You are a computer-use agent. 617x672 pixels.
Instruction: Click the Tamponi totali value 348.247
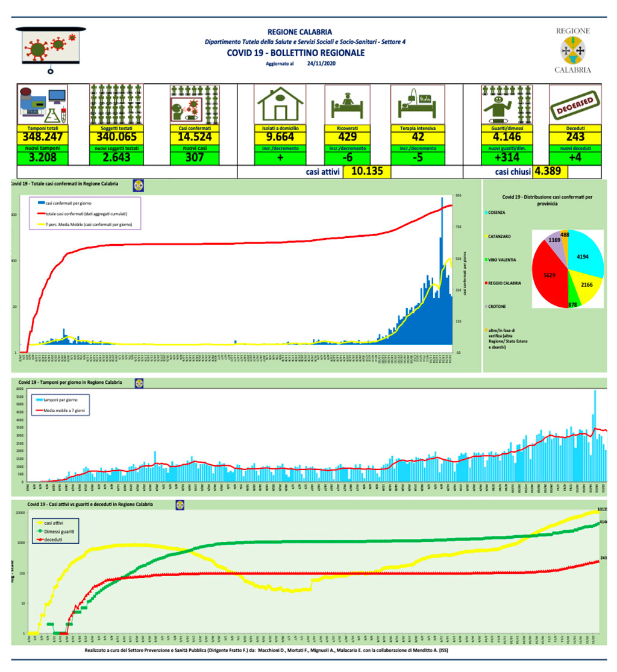(x=42, y=137)
